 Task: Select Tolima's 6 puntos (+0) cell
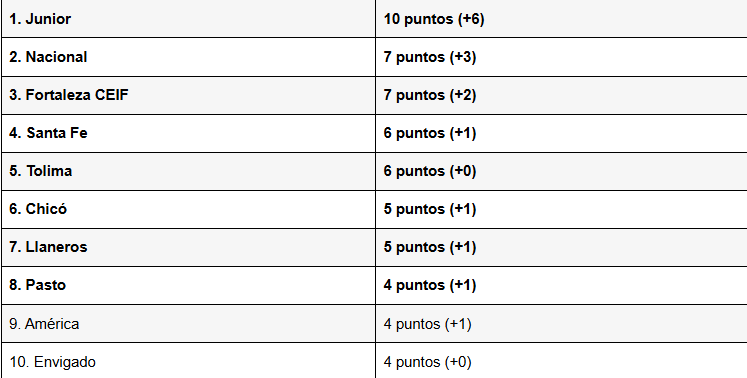coord(562,171)
